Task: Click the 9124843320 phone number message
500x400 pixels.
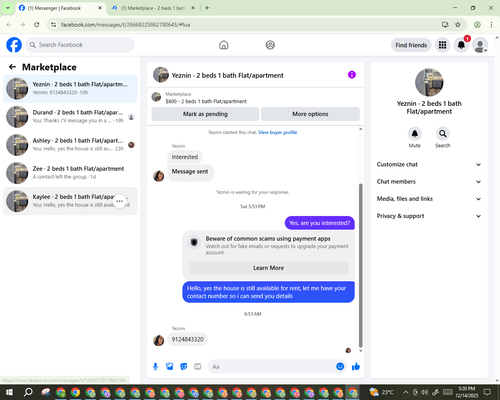Action: pyautogui.click(x=188, y=339)
